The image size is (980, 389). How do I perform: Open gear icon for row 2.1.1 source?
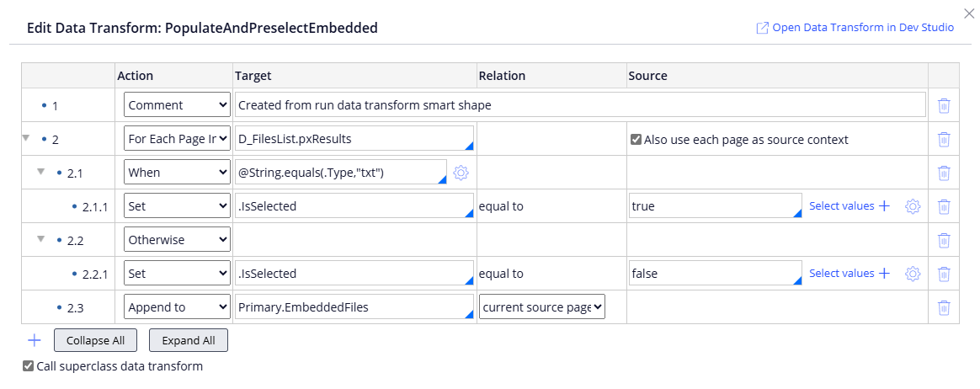[x=913, y=206]
